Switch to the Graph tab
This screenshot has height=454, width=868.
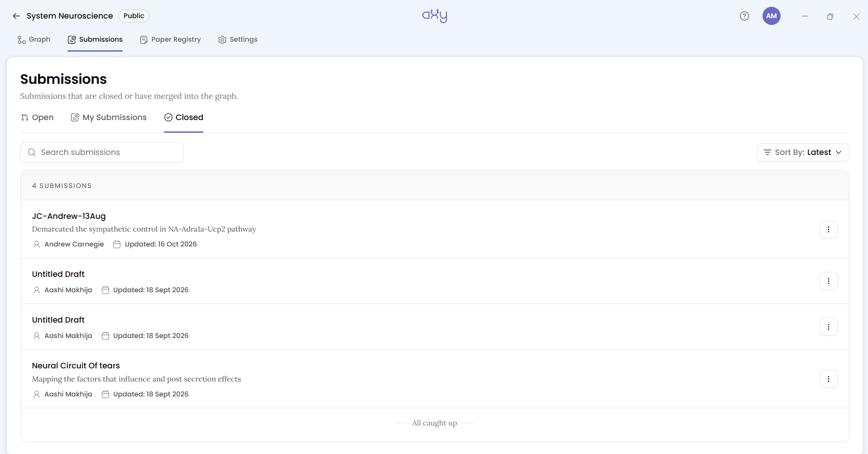click(34, 39)
